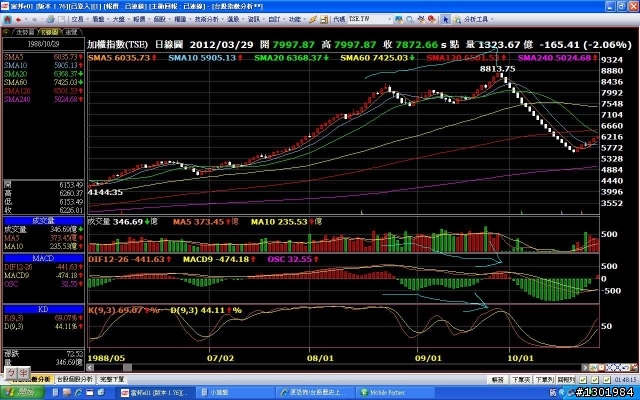Toggle the middle of the three status checkboxes
The height and width of the screenshot is (400, 640).
pos(595,380)
